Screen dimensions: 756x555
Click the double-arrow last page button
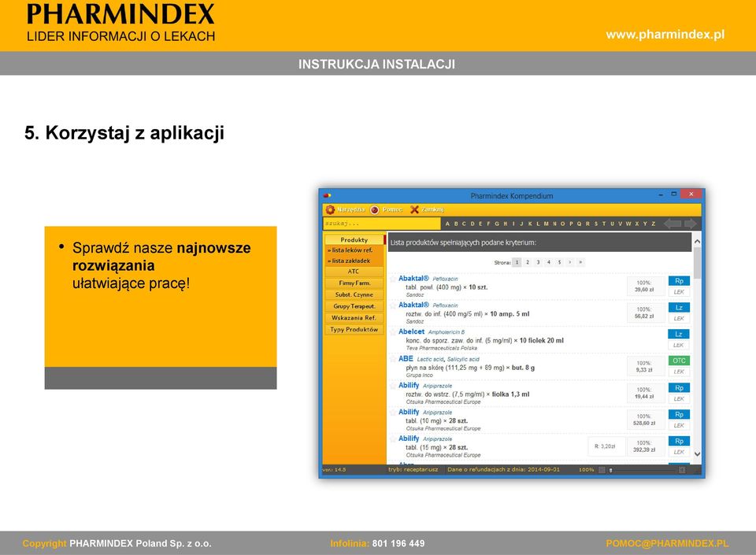[580, 263]
